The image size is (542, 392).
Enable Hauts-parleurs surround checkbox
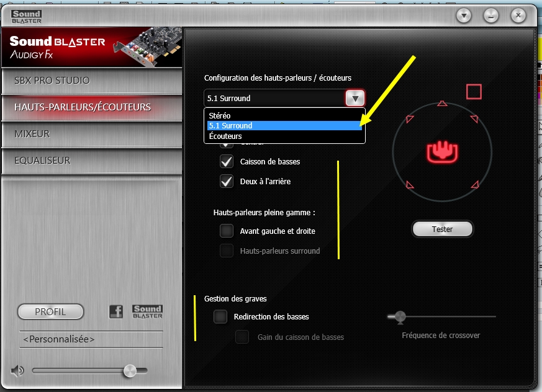(x=227, y=251)
